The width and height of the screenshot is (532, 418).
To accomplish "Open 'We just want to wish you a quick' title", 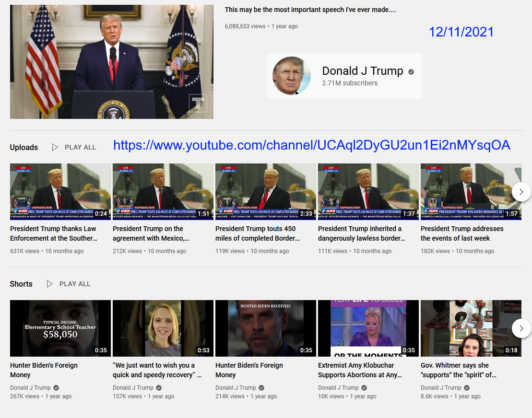I will tap(157, 370).
